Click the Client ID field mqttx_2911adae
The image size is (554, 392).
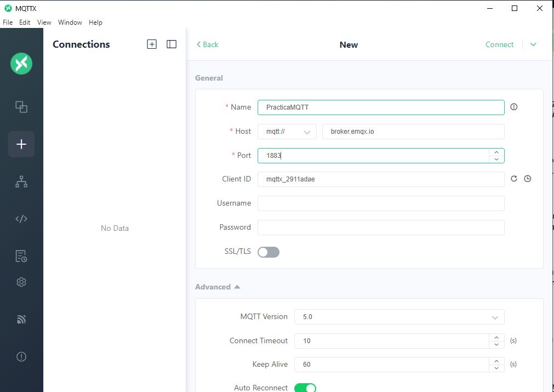[381, 179]
